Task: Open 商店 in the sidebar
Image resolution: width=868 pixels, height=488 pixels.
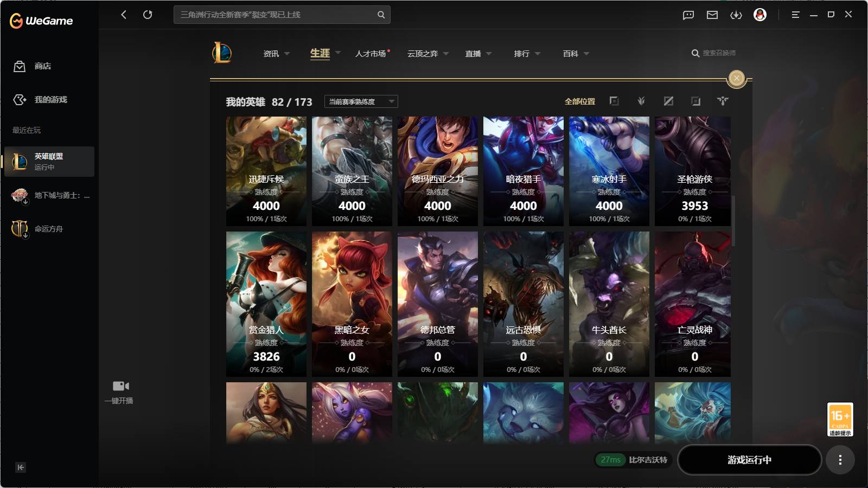Action: 43,66
